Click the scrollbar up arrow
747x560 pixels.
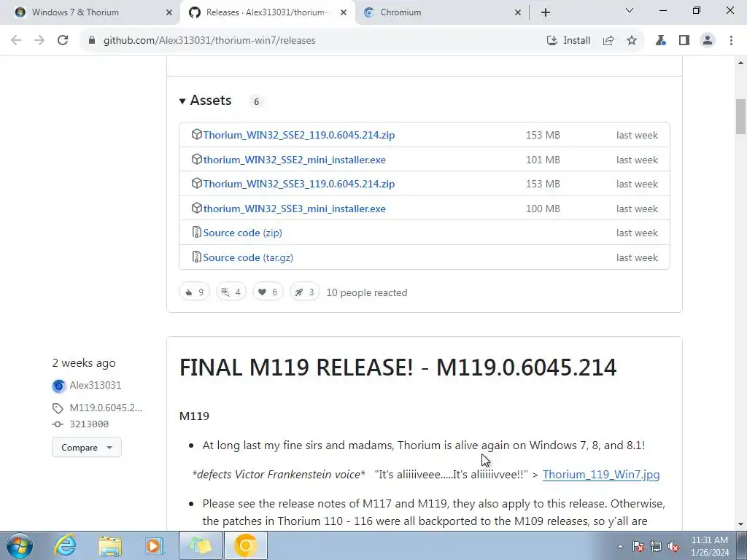click(x=741, y=63)
